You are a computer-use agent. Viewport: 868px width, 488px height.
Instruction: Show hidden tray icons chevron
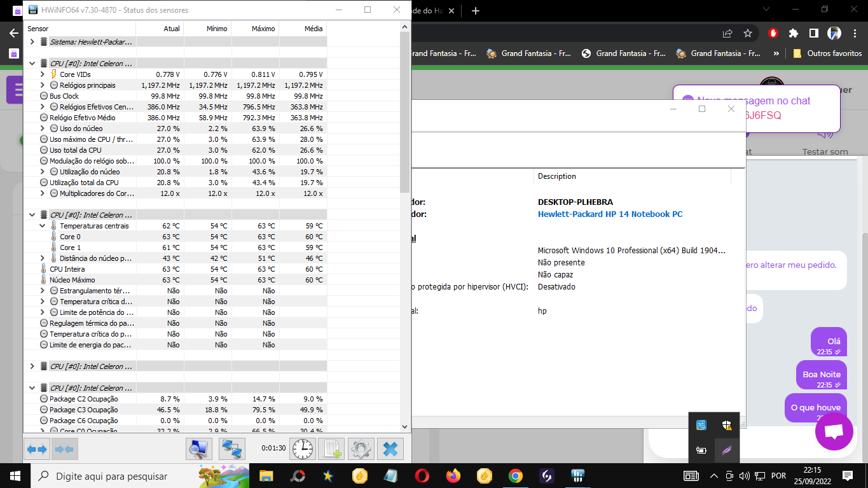713,476
